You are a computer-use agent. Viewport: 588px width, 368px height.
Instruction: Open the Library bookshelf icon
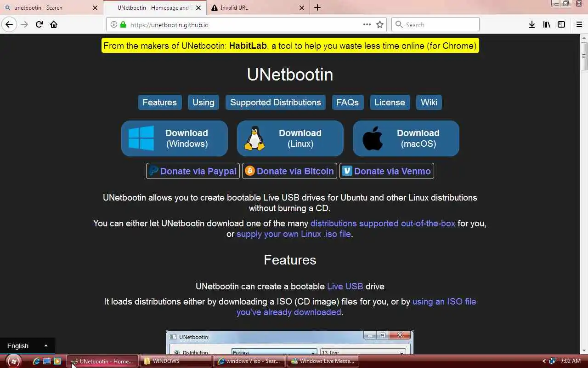(x=547, y=24)
